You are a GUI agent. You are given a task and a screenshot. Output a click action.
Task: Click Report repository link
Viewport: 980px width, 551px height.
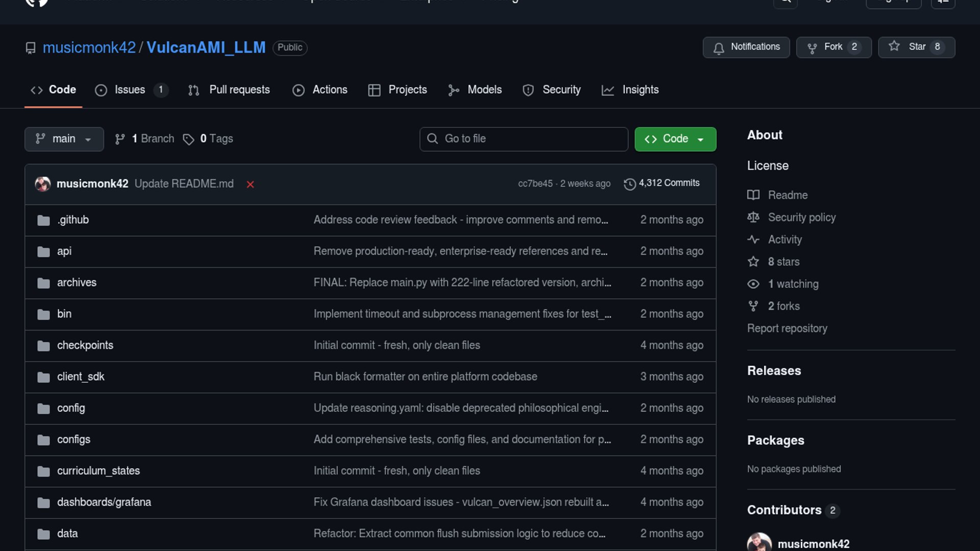787,328
